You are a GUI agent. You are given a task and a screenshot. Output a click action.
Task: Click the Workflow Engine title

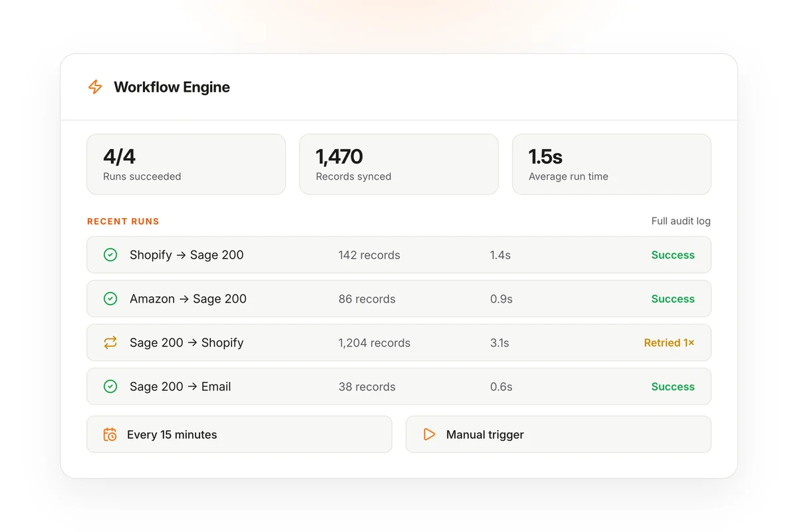(172, 87)
